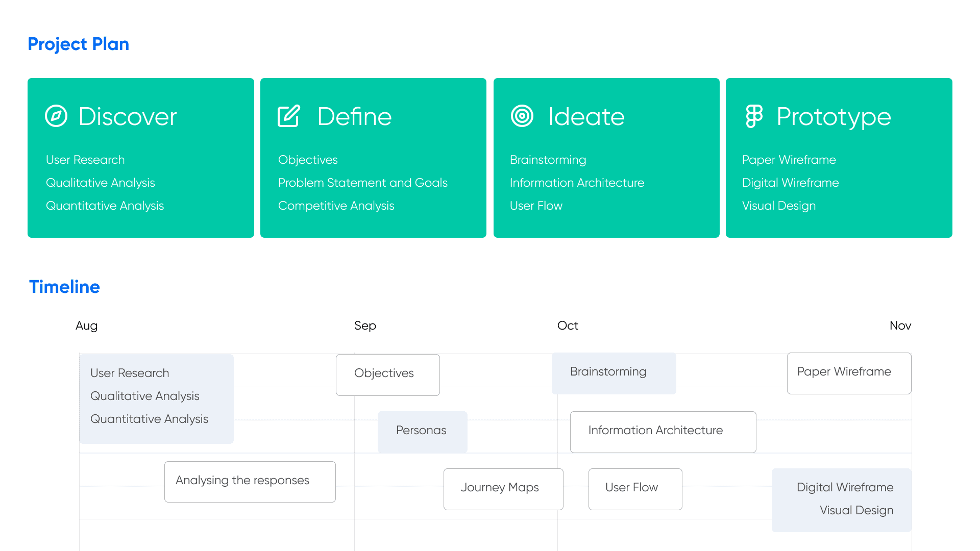Click Analysing the responses box
This screenshot has height=551, width=980.
point(250,482)
